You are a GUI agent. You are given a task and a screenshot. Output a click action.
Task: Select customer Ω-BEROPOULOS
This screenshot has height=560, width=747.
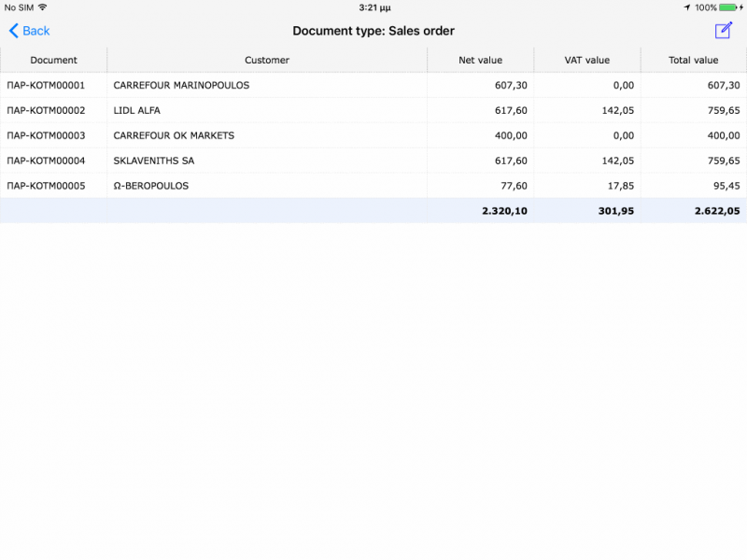point(151,186)
